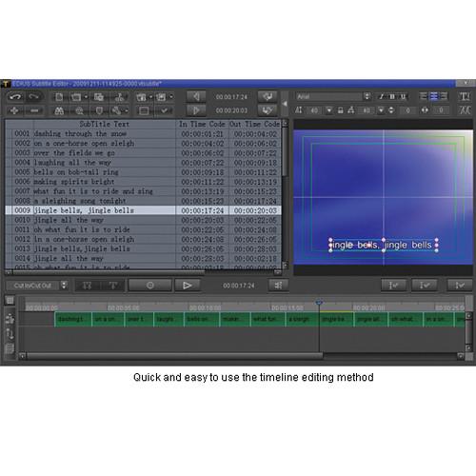Click the blue timeline playhead marker
This screenshot has height=476, width=476.
[x=319, y=303]
